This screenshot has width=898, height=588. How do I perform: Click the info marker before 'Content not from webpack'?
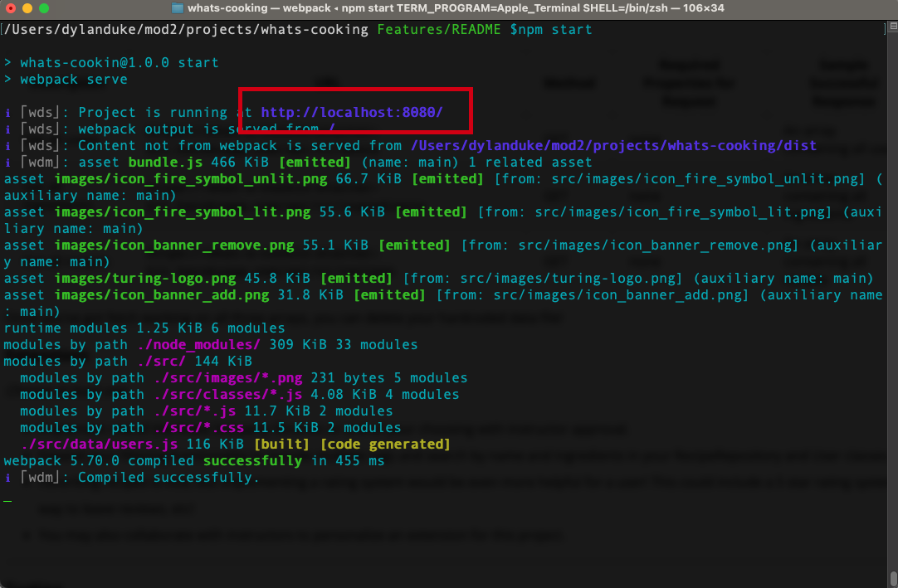click(x=7, y=145)
